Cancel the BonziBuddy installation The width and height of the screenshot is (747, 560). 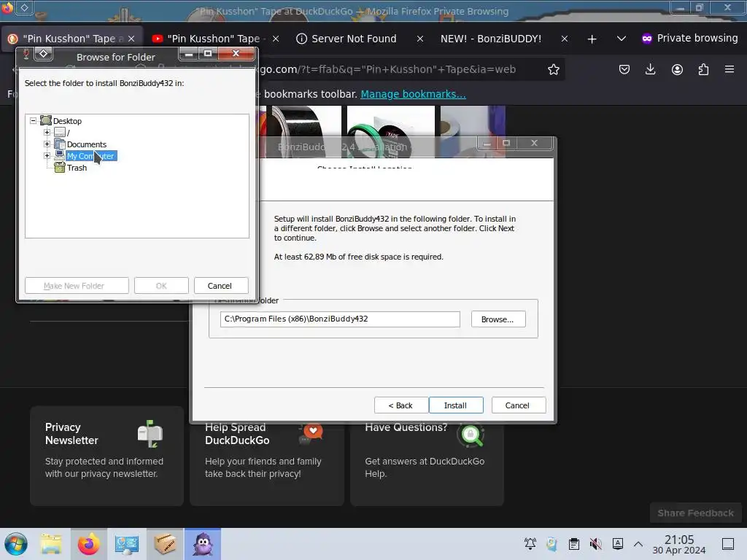pyautogui.click(x=517, y=405)
